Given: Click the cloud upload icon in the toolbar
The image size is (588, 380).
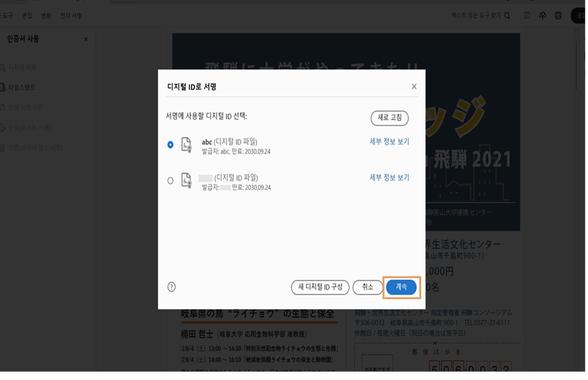Looking at the screenshot, I should [x=542, y=15].
